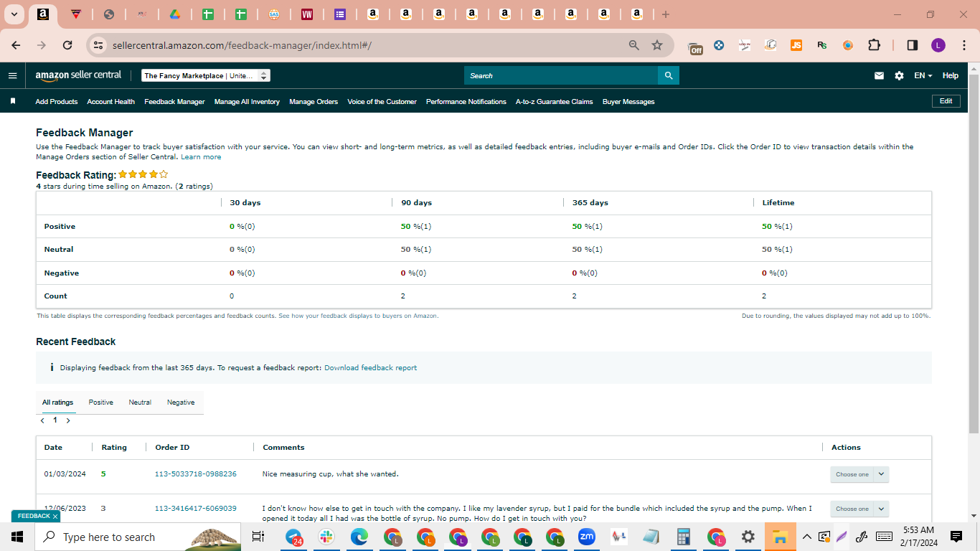
Task: Click the purple L profile avatar in Chrome
Action: (938, 45)
